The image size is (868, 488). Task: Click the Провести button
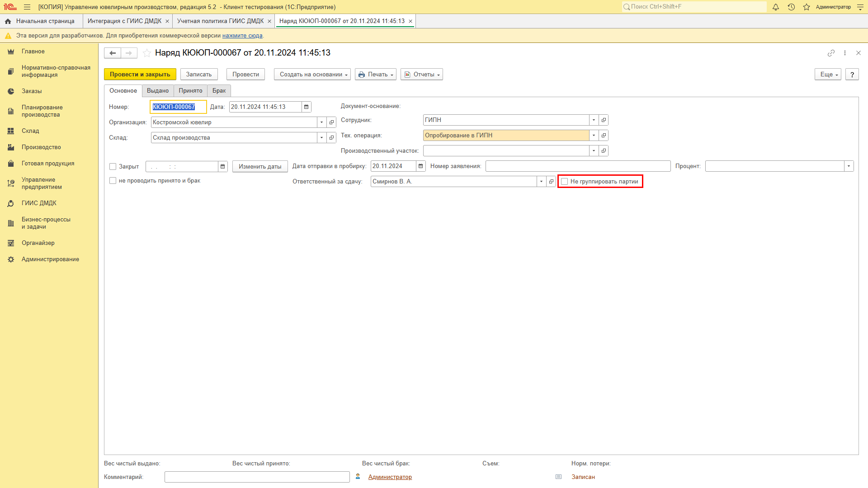(245, 75)
